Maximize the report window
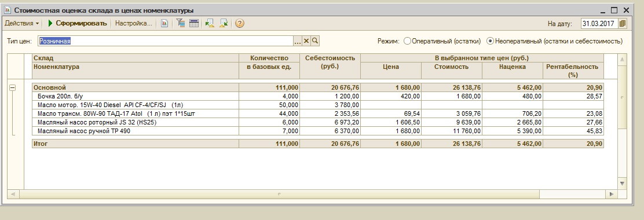This screenshot has height=220, width=644. [x=614, y=10]
